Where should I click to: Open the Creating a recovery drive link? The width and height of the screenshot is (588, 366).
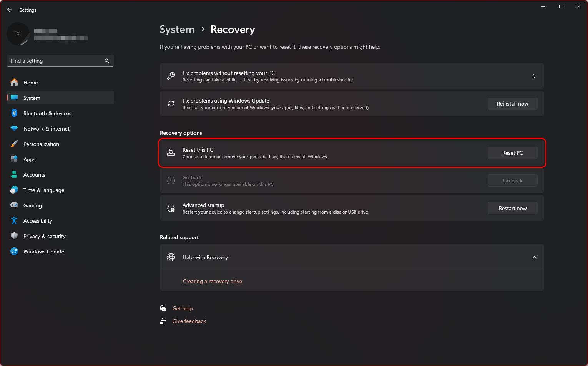(x=212, y=281)
